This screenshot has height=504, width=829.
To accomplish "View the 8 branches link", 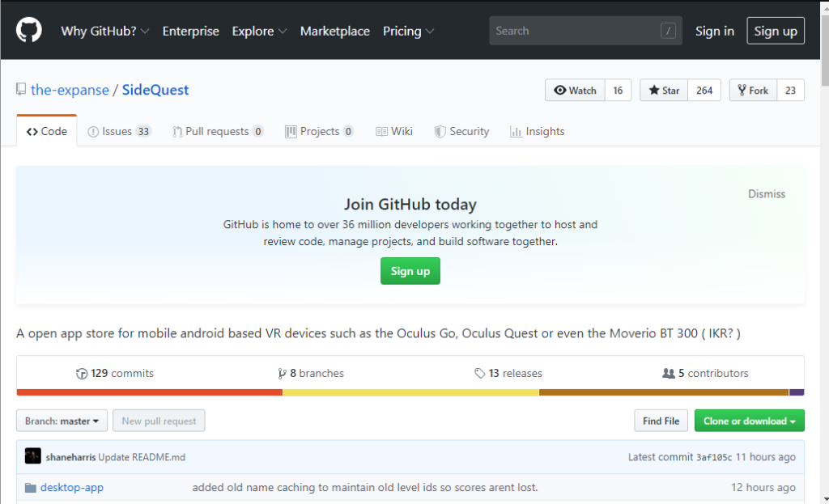I will (x=311, y=374).
